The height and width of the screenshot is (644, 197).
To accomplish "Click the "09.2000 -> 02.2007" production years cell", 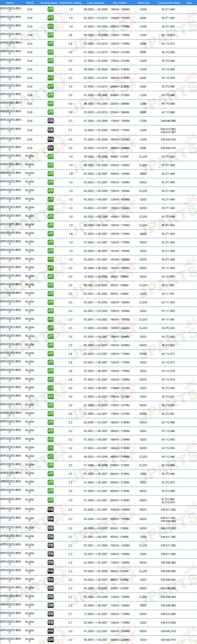I will (x=96, y=528).
